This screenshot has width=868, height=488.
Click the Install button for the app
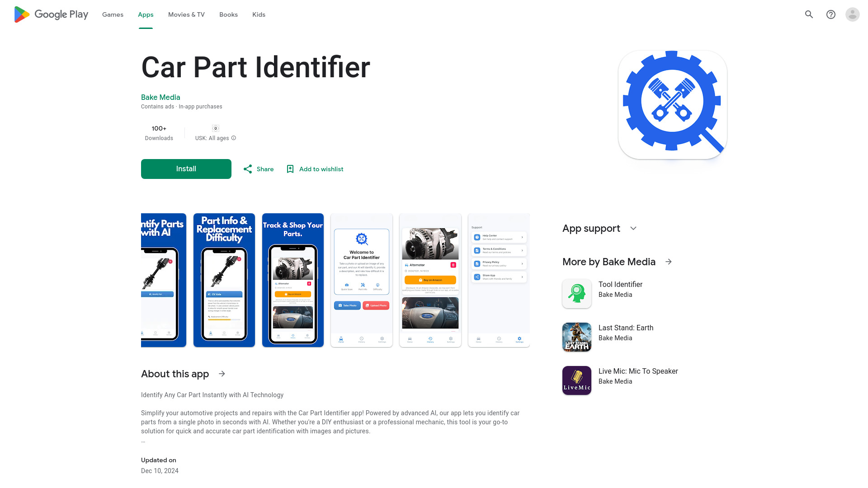click(x=186, y=169)
